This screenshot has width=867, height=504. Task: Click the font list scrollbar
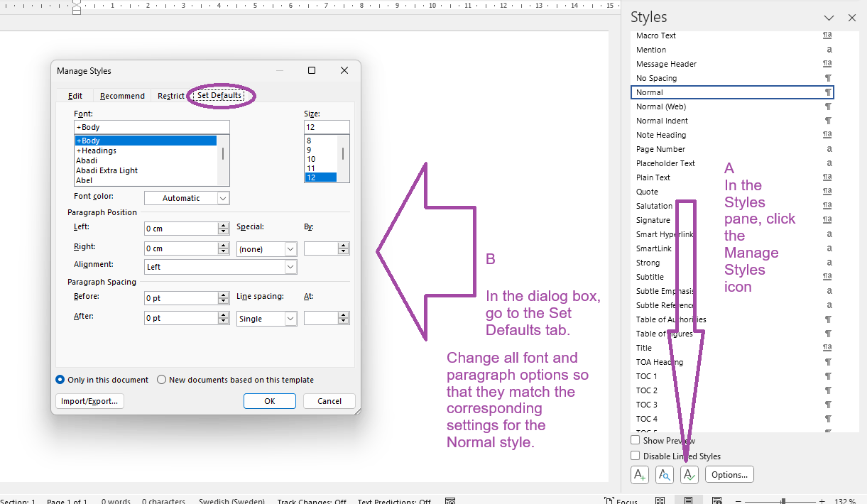[x=223, y=161]
